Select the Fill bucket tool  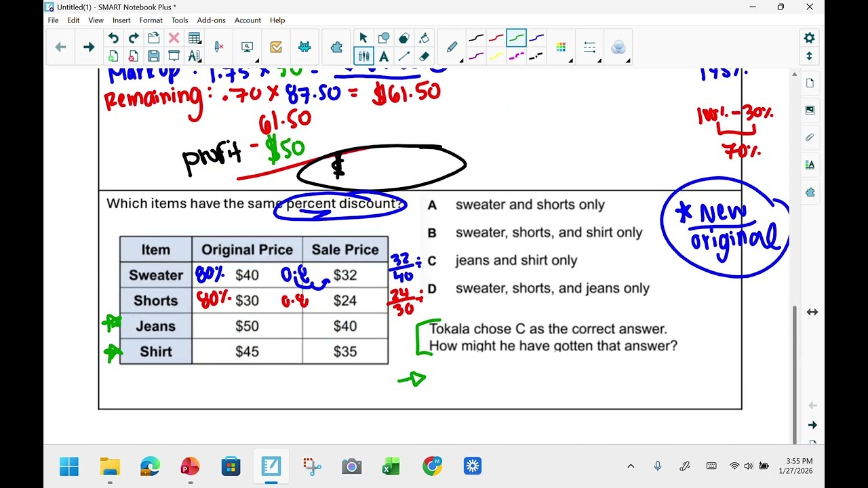[424, 38]
